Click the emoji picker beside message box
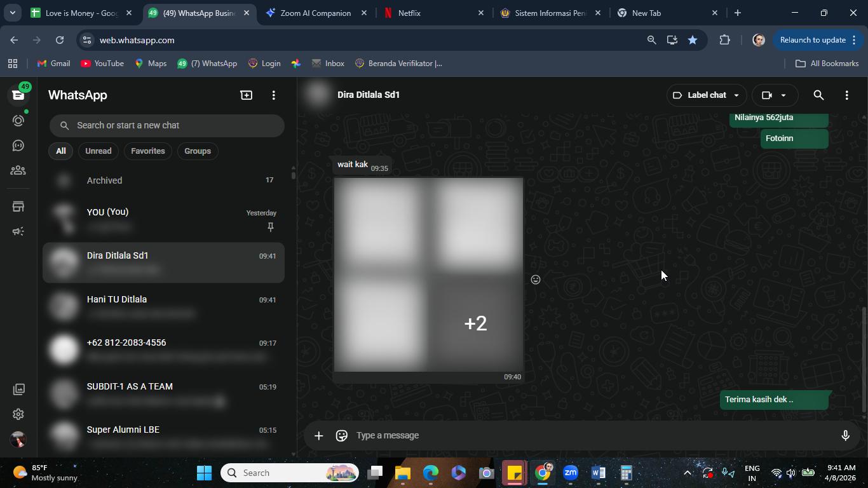The width and height of the screenshot is (868, 488). coord(341,435)
